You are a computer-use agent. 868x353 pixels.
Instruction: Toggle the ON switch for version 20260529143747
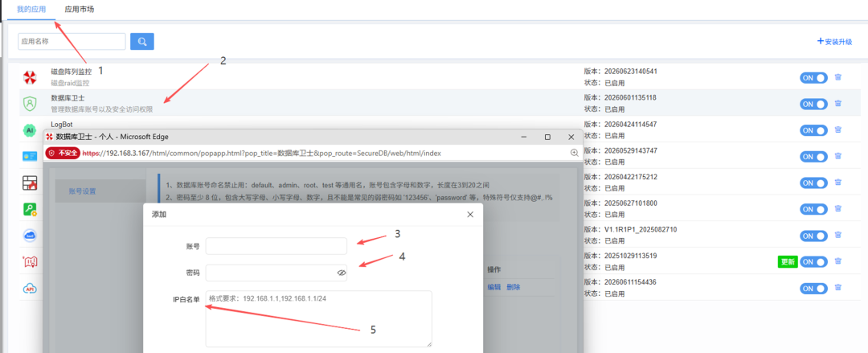point(813,157)
